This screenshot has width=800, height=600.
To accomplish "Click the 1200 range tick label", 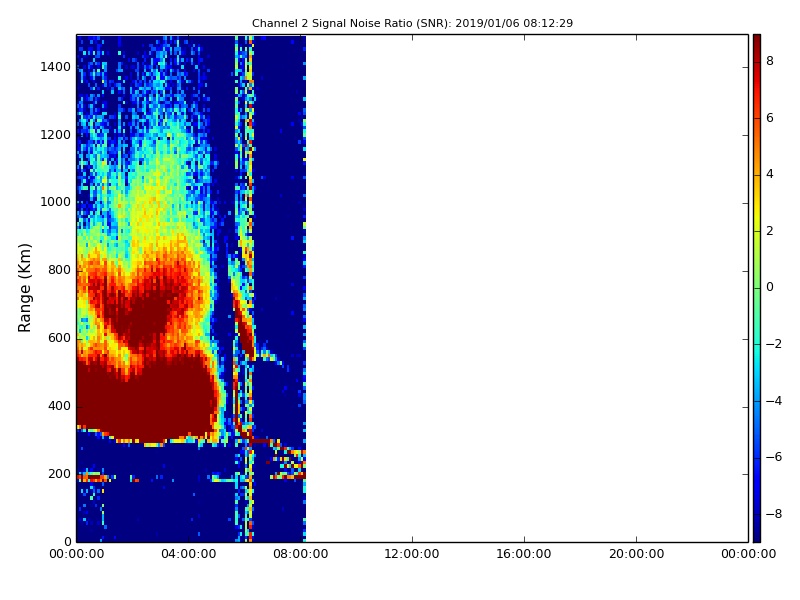I will tap(55, 135).
